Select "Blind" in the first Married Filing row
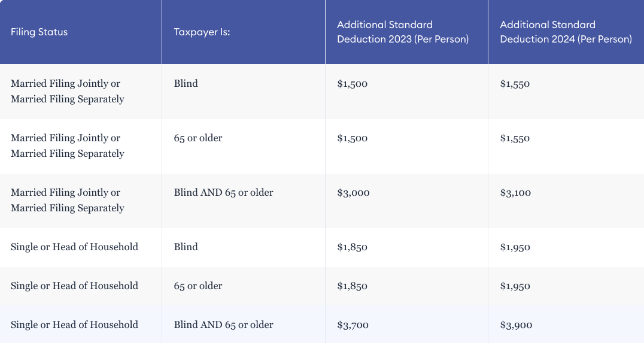Image resolution: width=644 pixels, height=343 pixels. 186,84
